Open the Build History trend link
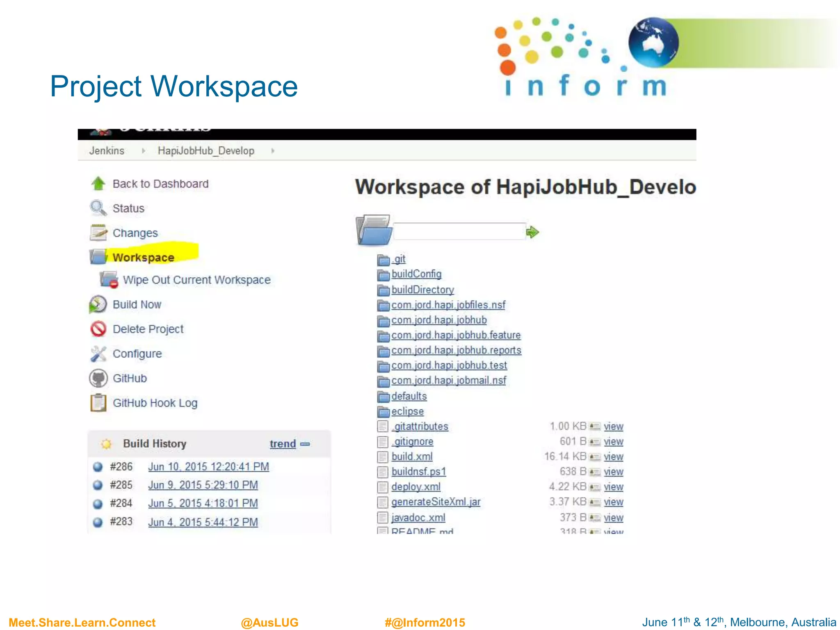Image resolution: width=840 pixels, height=630 pixels. (283, 444)
